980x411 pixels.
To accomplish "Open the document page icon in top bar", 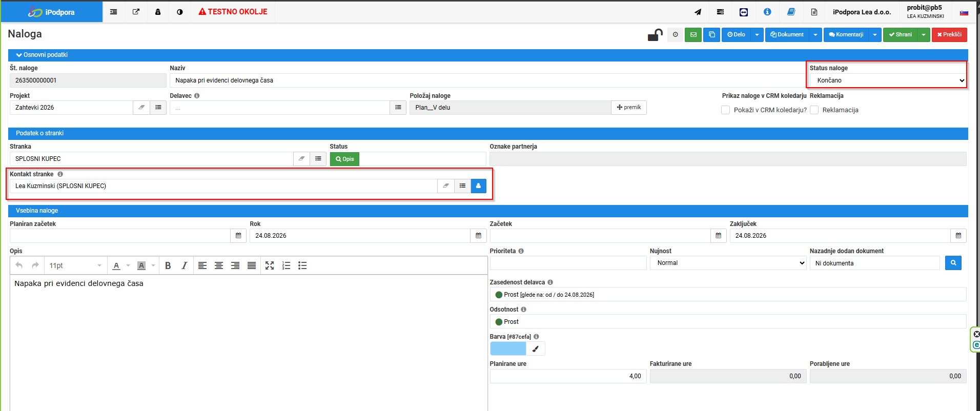I will 814,12.
